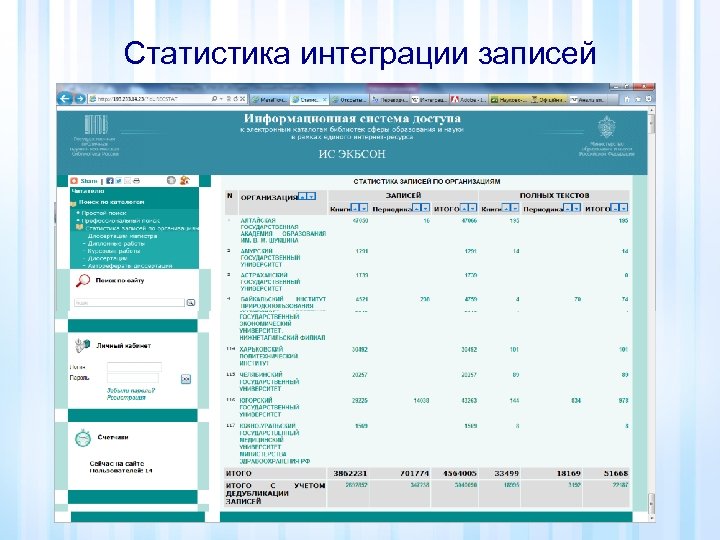This screenshot has height=540, width=720.
Task: Open Диссертации магистра menu item
Action: 122,236
